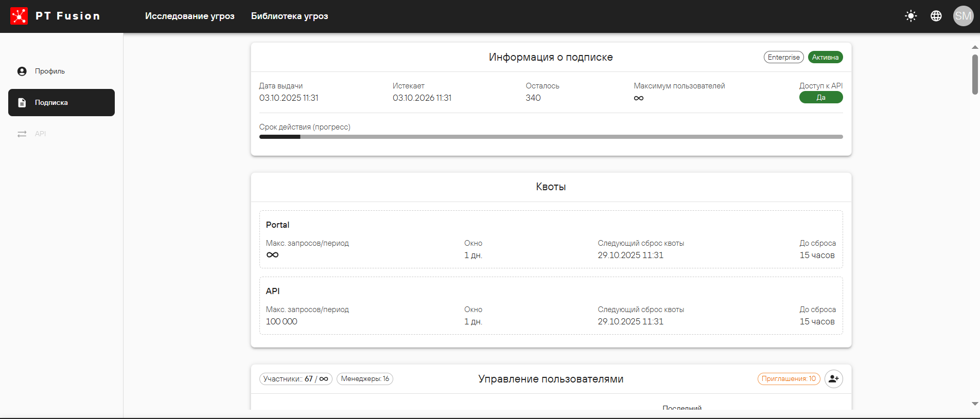
Task: Open the Исследование угроз menu
Action: click(189, 16)
